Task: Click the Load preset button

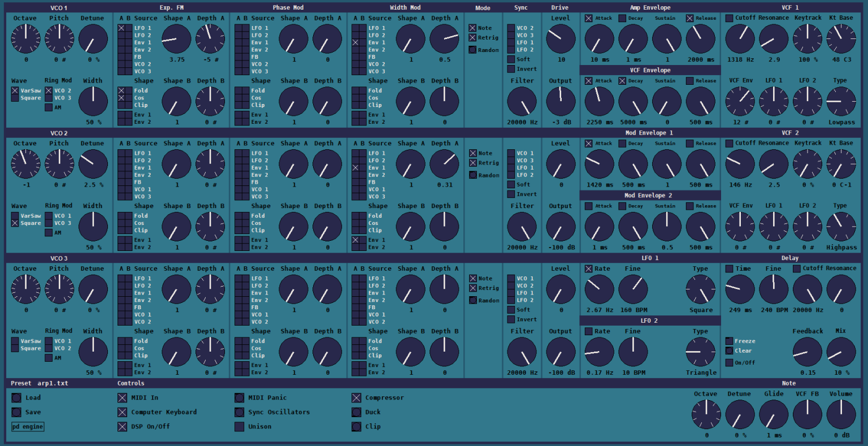Action: tap(16, 397)
